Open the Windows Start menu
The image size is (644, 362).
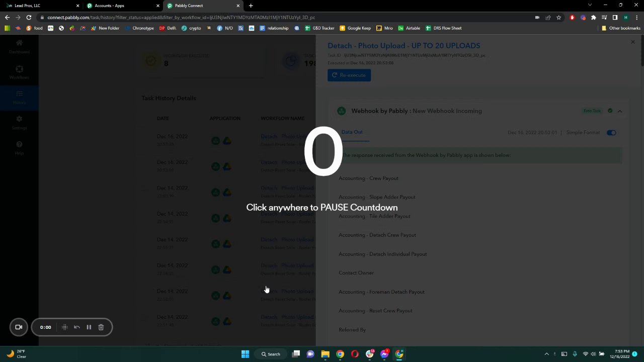[245, 354]
